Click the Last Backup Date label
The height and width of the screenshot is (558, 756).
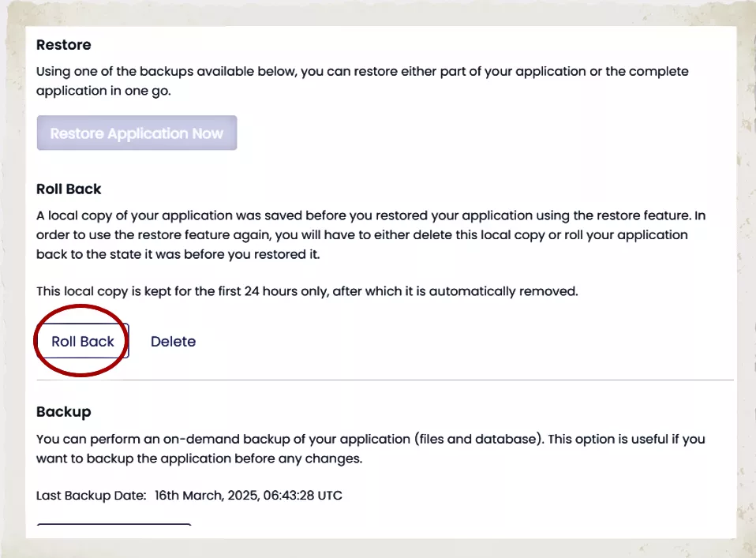pos(91,496)
